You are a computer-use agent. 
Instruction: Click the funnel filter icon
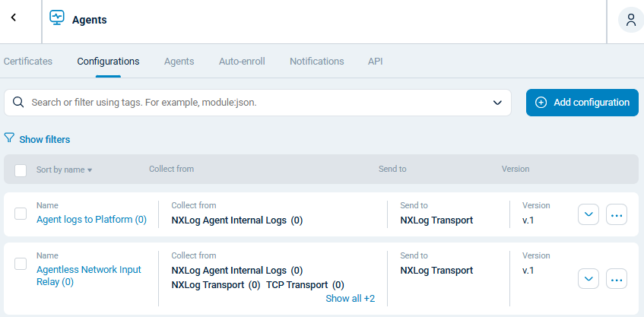tap(9, 138)
